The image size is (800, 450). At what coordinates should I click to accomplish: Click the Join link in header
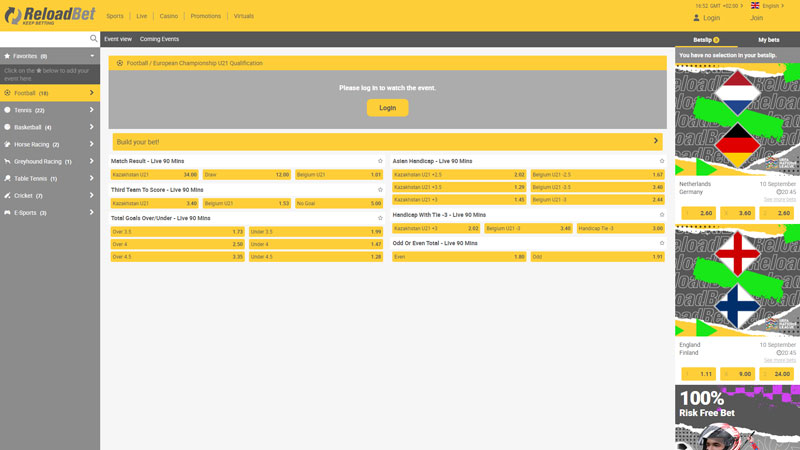click(x=756, y=18)
